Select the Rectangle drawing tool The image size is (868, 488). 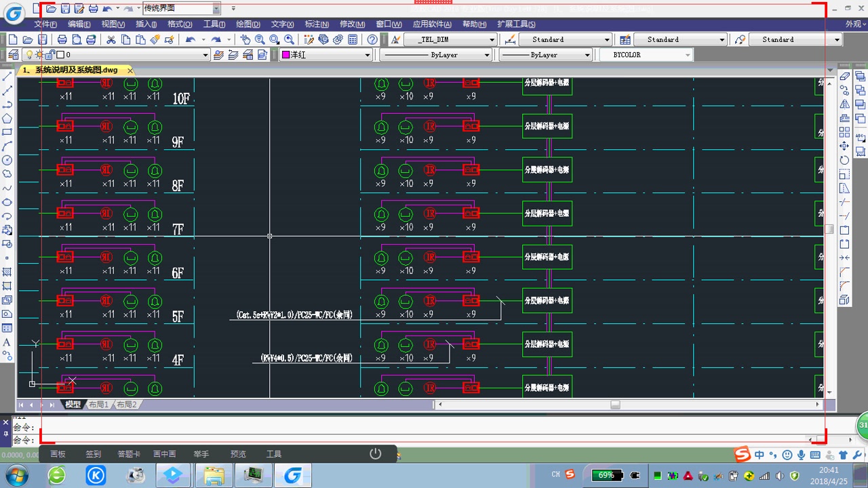click(7, 132)
